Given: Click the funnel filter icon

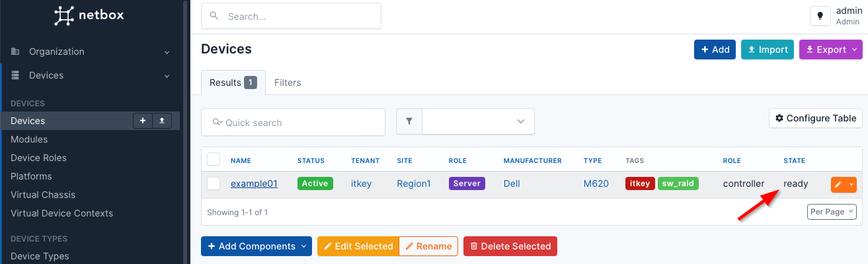Looking at the screenshot, I should click(x=409, y=121).
